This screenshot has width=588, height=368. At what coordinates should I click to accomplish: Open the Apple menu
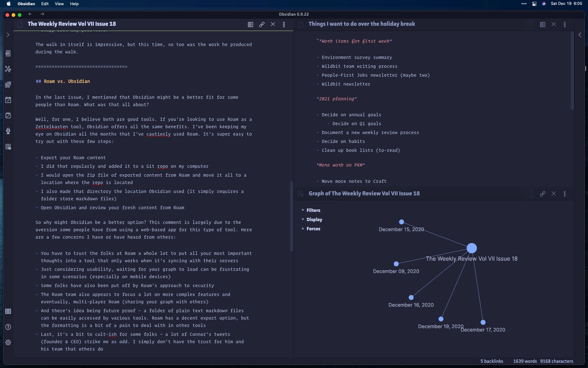[x=9, y=4]
